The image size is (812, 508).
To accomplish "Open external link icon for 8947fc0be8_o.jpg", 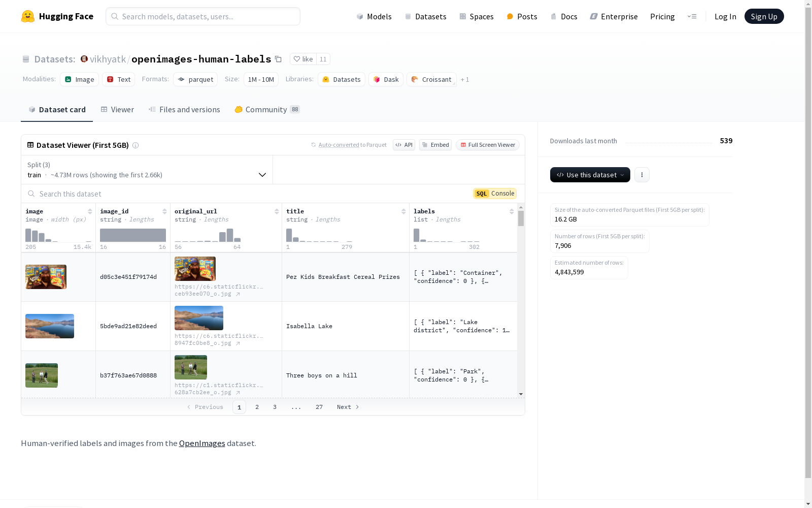I will (x=238, y=343).
